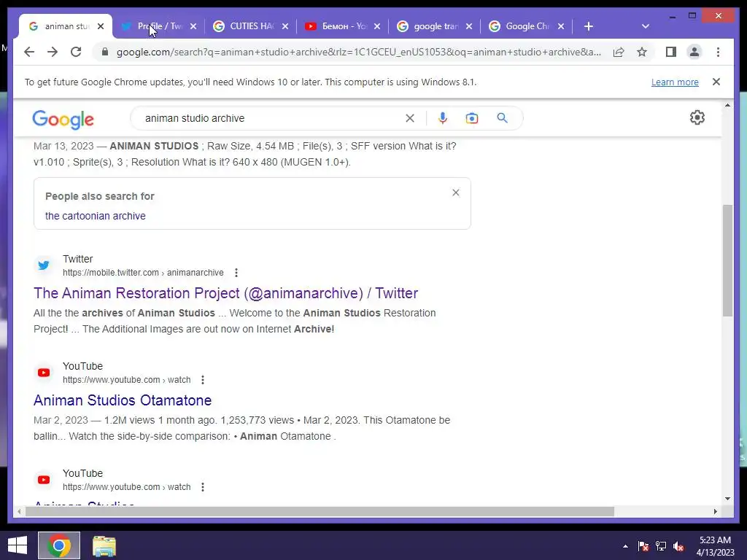This screenshot has height=560, width=747.
Task: Click the mobile.twitter.com animanarchive URL
Action: click(x=143, y=273)
